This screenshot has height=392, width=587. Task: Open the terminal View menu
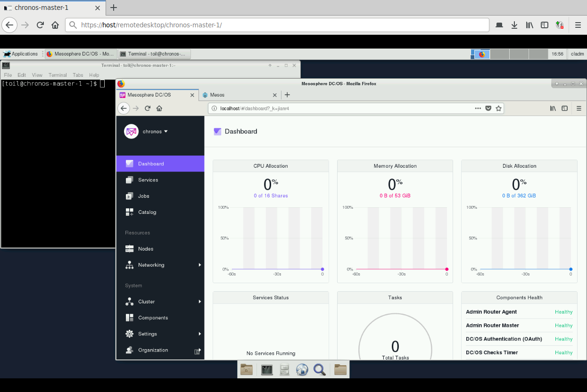pyautogui.click(x=37, y=75)
